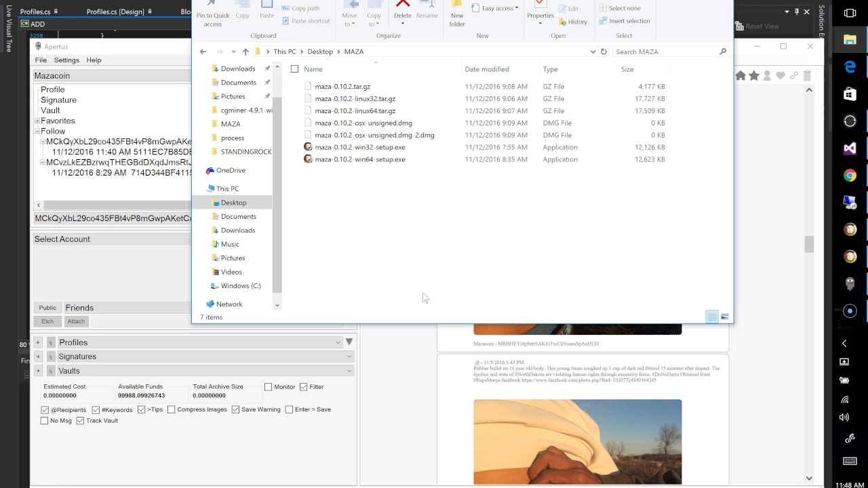Click Invert selection in Explorer ribbon
The width and height of the screenshot is (868, 488).
(x=624, y=21)
